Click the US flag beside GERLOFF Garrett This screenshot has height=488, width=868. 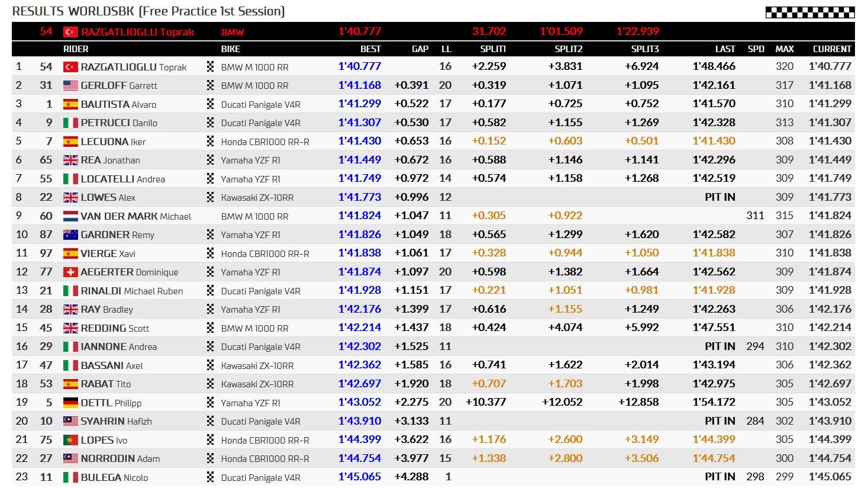(x=71, y=85)
